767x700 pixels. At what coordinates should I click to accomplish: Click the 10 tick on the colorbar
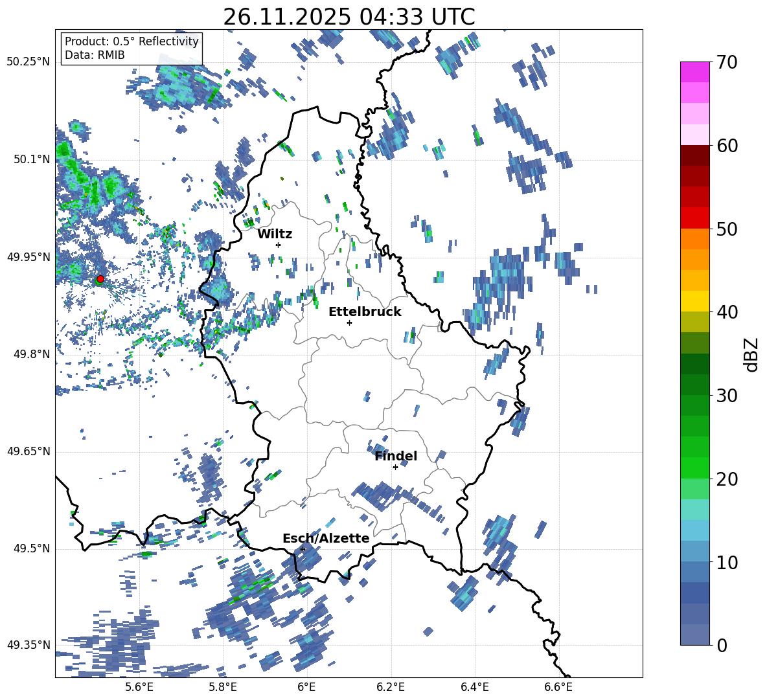pyautogui.click(x=727, y=562)
